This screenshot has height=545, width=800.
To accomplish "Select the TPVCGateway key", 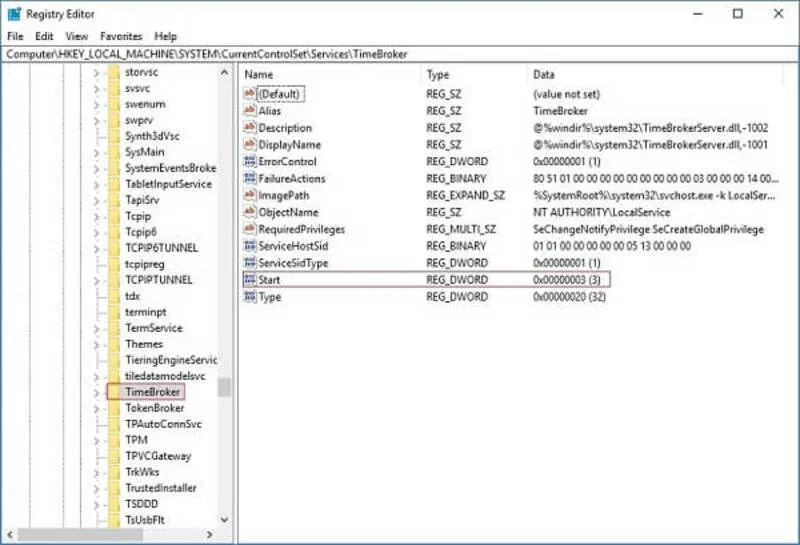I will 158,456.
